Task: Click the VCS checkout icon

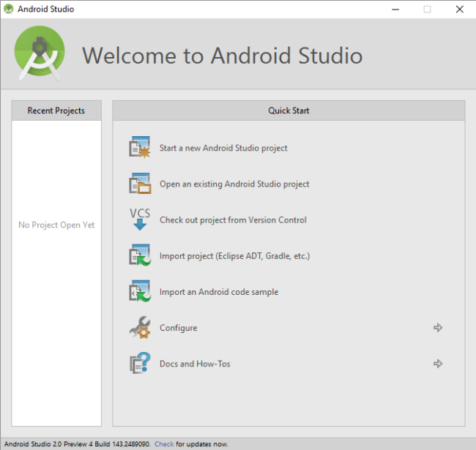Action: tap(140, 220)
